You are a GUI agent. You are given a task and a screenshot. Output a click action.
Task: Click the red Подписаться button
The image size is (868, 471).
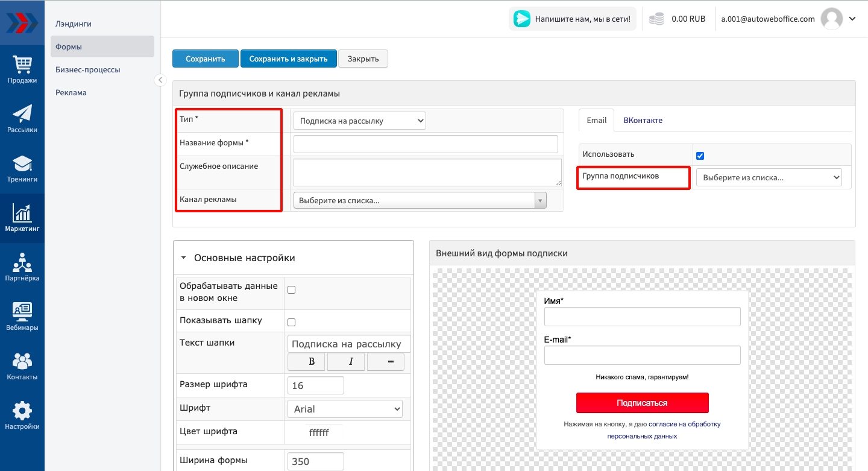point(642,403)
